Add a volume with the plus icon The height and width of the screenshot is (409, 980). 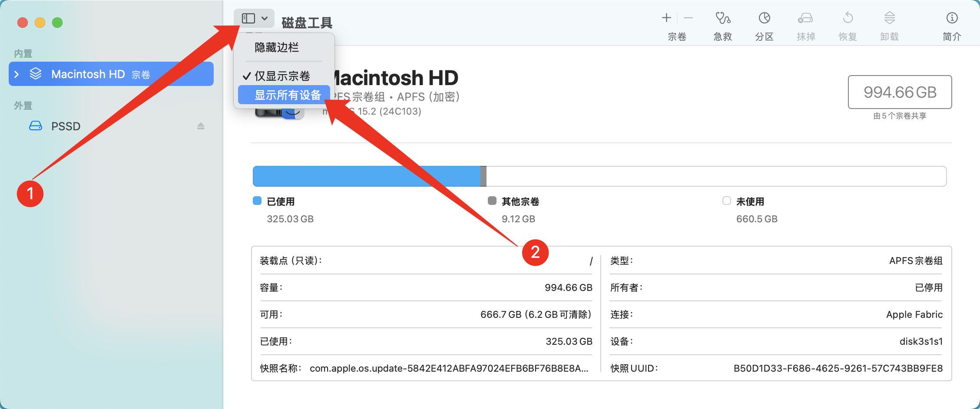666,18
